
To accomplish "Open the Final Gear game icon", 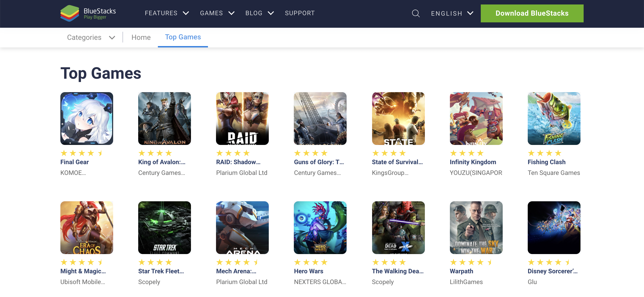I will [87, 119].
